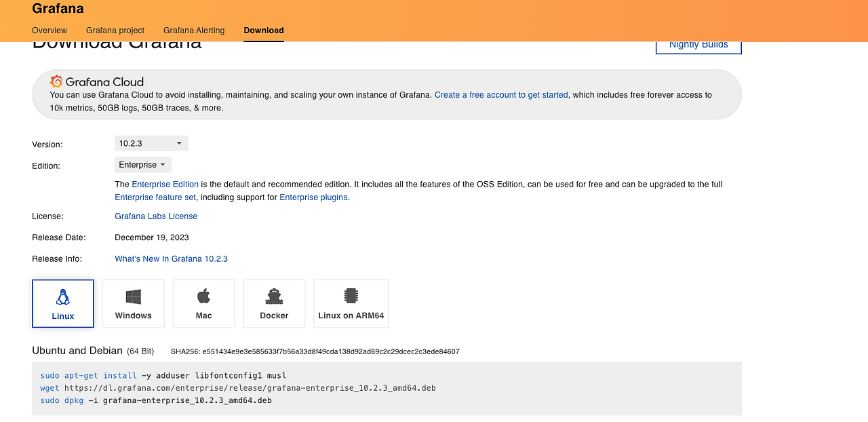Click the Release Info: label
The height and width of the screenshot is (422, 868).
coord(57,259)
